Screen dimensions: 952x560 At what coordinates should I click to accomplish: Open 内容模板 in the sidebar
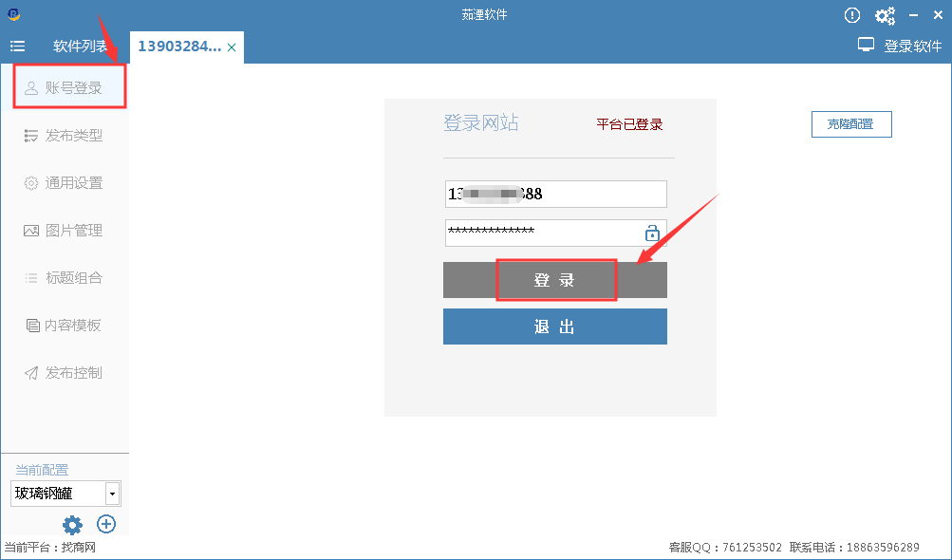click(x=72, y=326)
